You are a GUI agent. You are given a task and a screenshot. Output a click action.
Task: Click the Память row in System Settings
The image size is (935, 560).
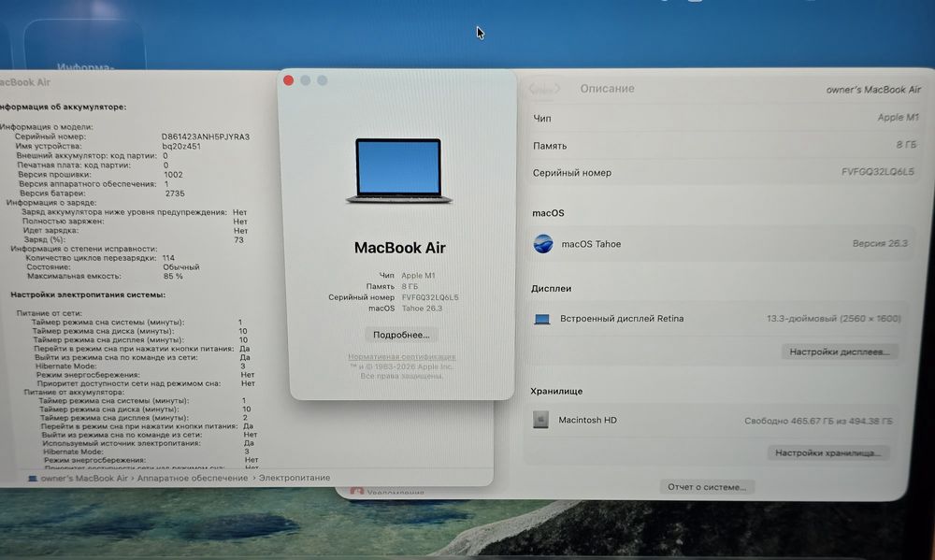(x=724, y=145)
